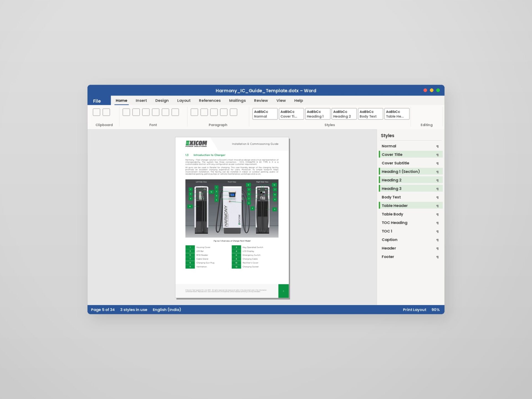532x399 pixels.
Task: Select the TOC Heading style
Action: pos(411,222)
